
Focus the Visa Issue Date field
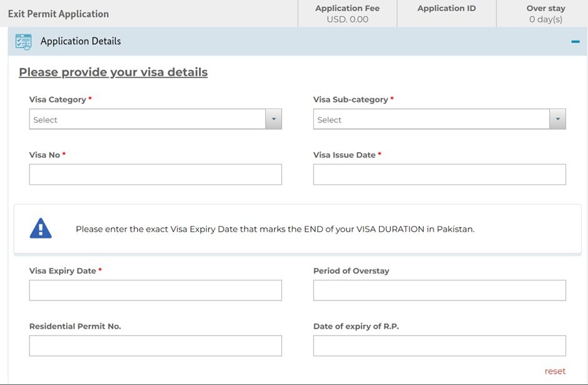(x=440, y=175)
